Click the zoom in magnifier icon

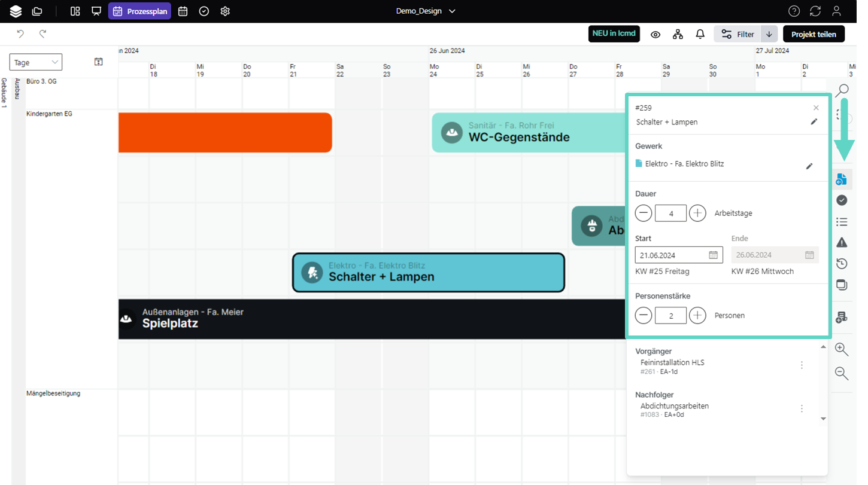pyautogui.click(x=842, y=350)
